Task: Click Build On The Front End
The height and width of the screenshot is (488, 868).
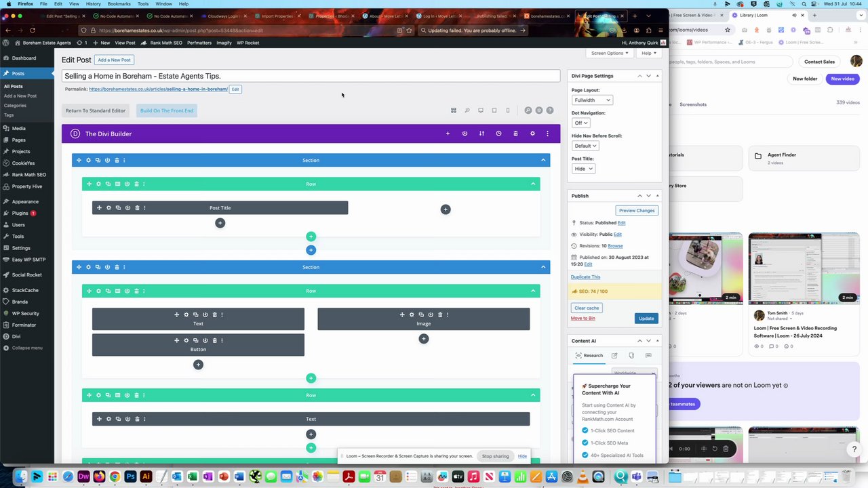Action: pos(167,110)
